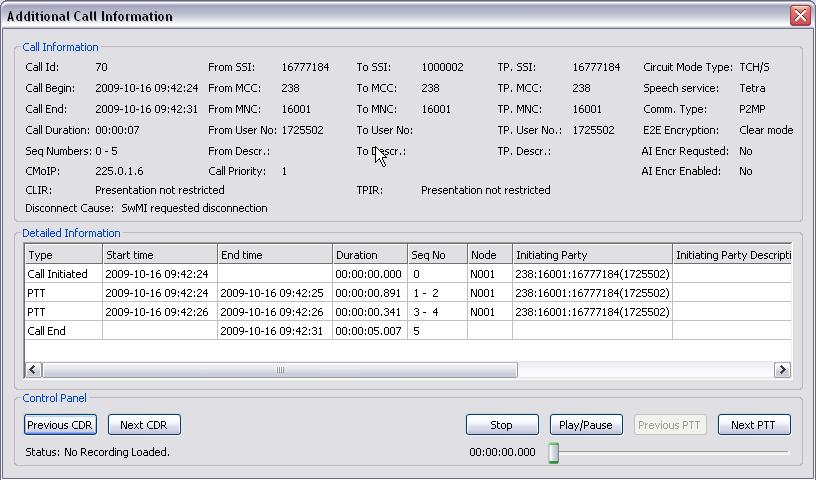Jump to the Next PTT
This screenshot has width=816, height=480.
click(754, 425)
